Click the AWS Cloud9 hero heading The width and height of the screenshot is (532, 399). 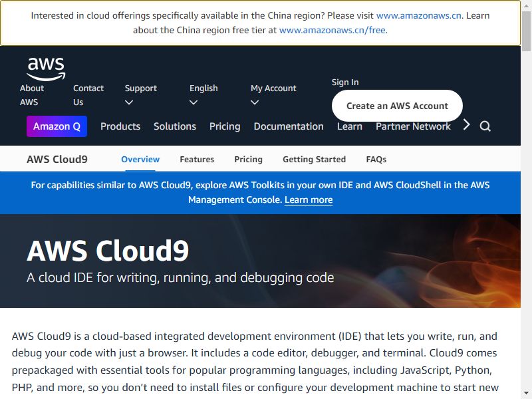(108, 251)
